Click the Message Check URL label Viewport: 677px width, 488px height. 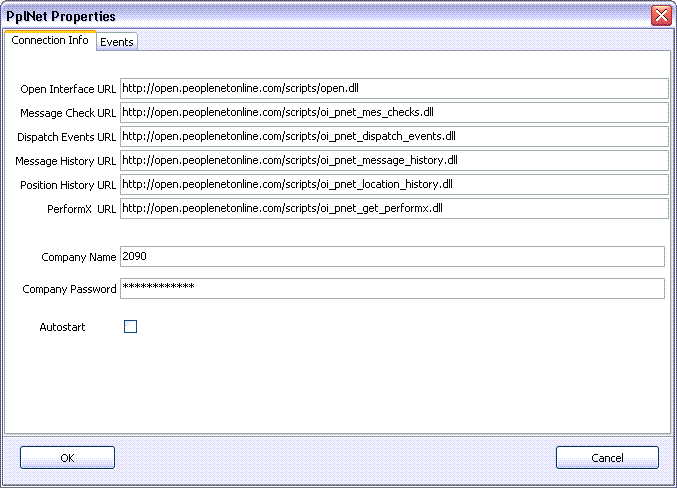click(68, 113)
